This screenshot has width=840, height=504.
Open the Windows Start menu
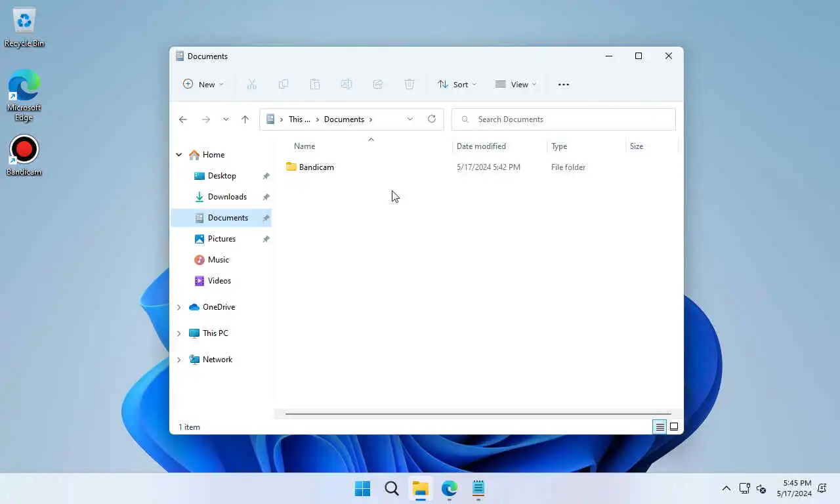[x=362, y=488]
